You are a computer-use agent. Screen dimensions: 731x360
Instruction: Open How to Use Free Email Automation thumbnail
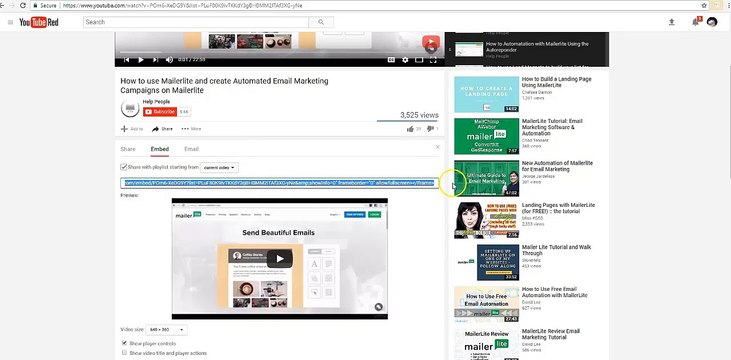pyautogui.click(x=486, y=305)
